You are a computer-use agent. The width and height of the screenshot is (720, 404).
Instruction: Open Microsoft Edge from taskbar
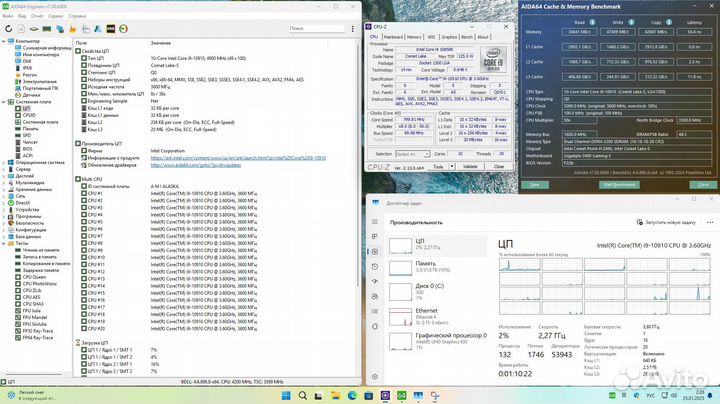coord(352,396)
